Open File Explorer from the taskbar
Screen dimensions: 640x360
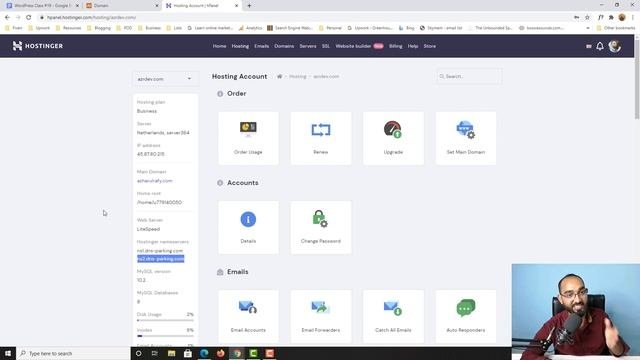[171, 353]
